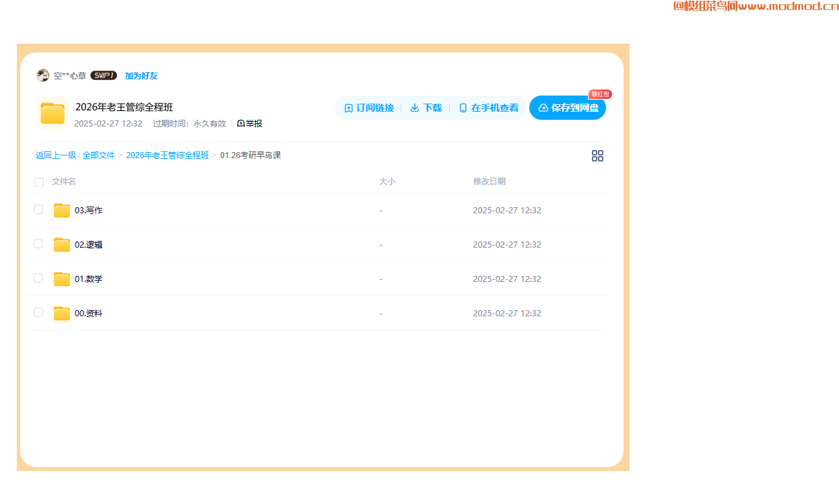Open folder name 03.写作

pos(89,211)
